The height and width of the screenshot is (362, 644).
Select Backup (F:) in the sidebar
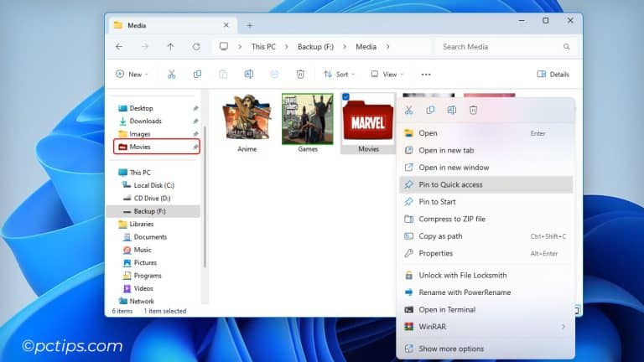[153, 211]
